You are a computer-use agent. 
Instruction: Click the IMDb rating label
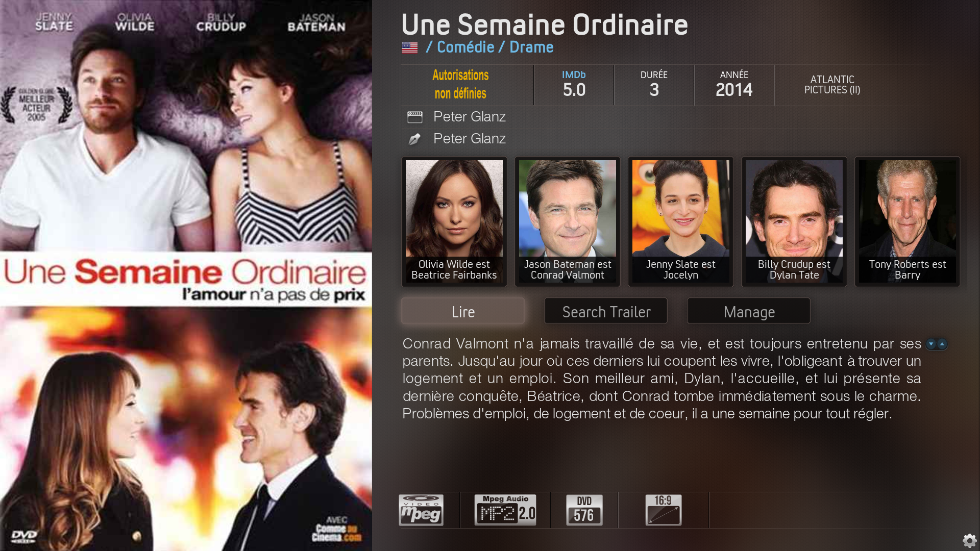(574, 74)
